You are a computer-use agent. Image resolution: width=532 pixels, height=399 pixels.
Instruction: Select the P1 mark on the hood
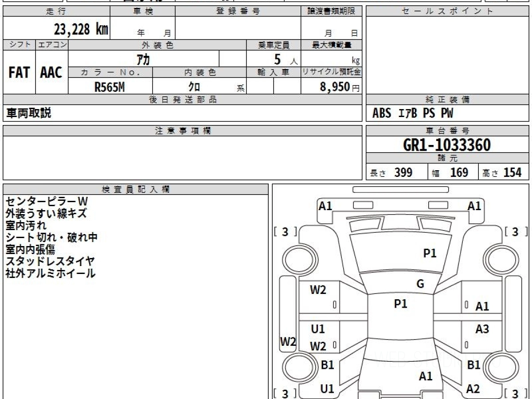pos(430,253)
